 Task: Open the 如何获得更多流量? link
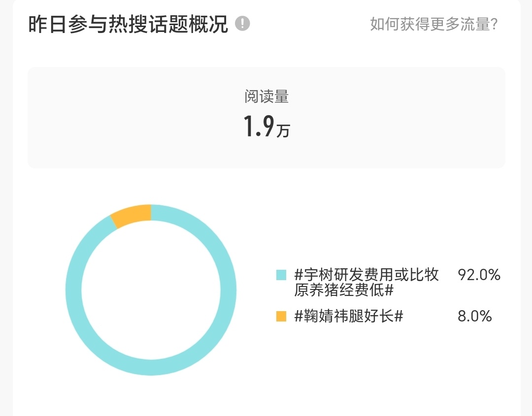tap(433, 24)
